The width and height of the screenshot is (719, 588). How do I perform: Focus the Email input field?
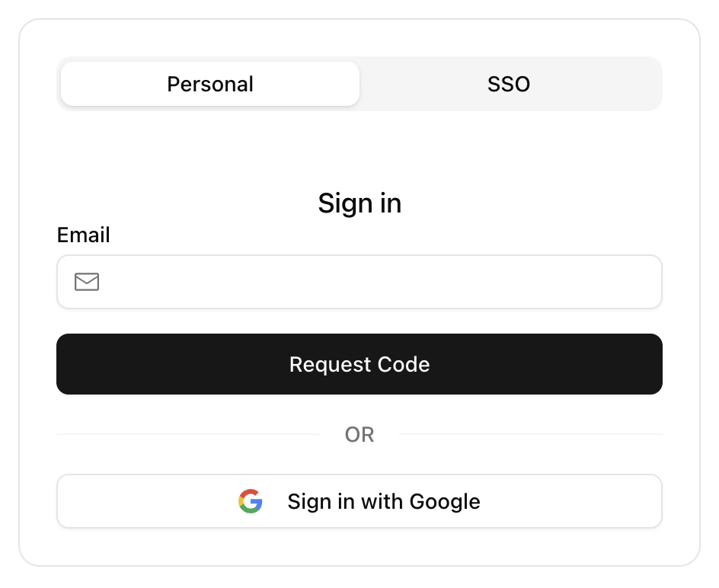click(x=359, y=282)
